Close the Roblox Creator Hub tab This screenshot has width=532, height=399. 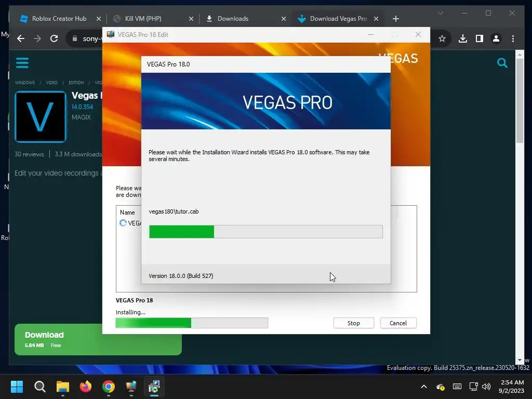click(98, 19)
